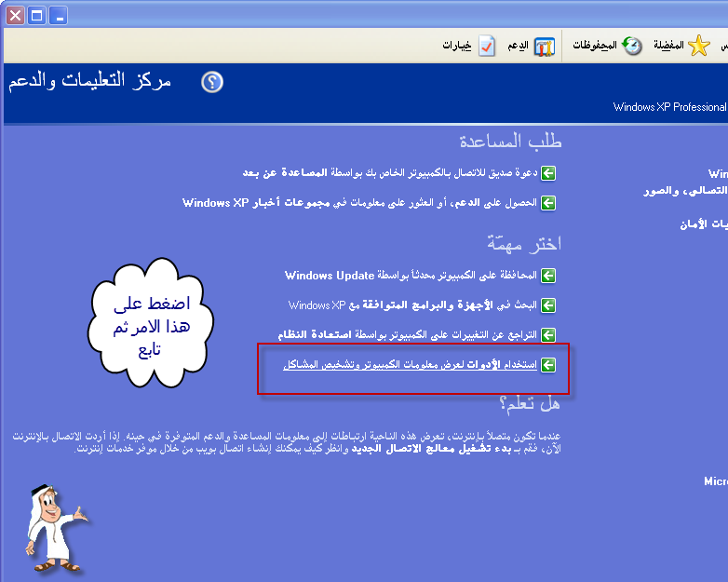Image resolution: width=728 pixels, height=582 pixels.
Task: Click 'Windows XP Professional' banner text
Action: (x=669, y=107)
